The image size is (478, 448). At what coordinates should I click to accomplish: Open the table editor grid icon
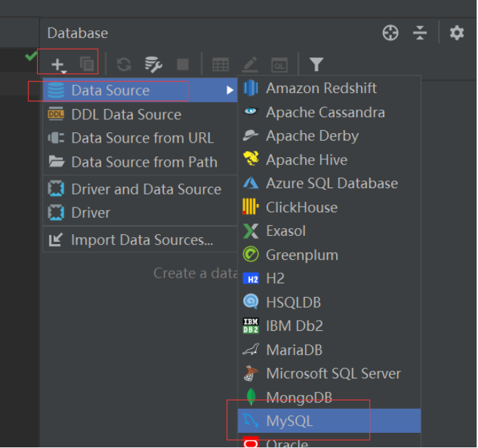click(x=220, y=65)
